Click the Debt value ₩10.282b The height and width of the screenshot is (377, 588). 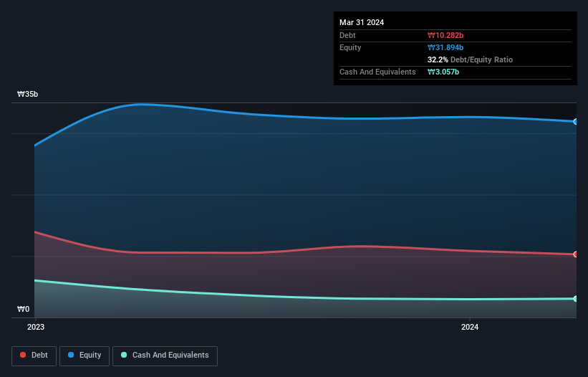click(445, 35)
